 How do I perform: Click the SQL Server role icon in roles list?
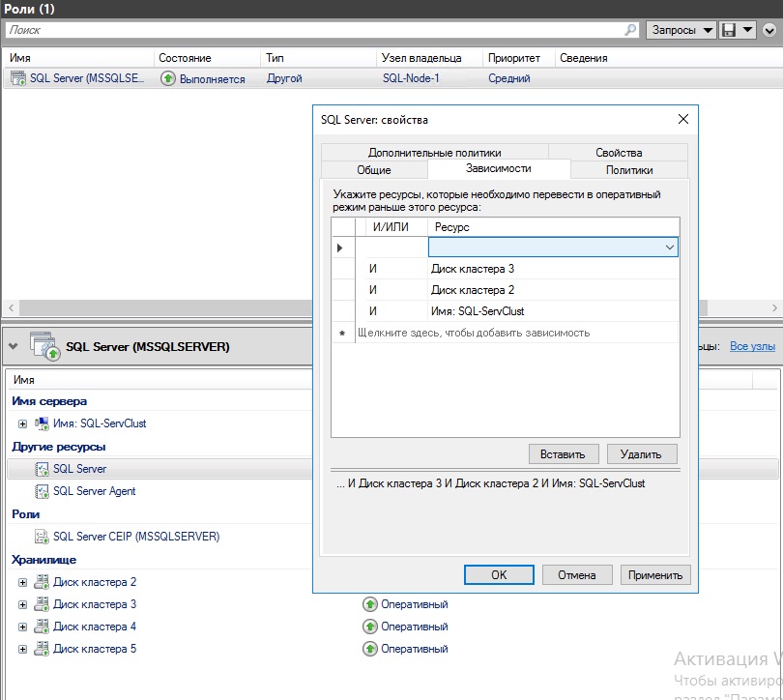(18, 78)
